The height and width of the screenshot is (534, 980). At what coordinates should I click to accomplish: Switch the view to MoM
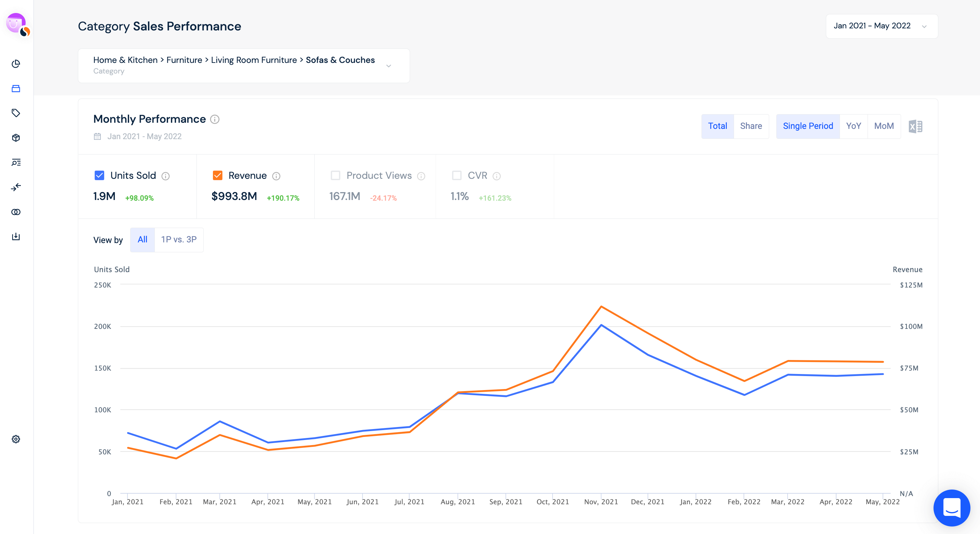coord(884,126)
